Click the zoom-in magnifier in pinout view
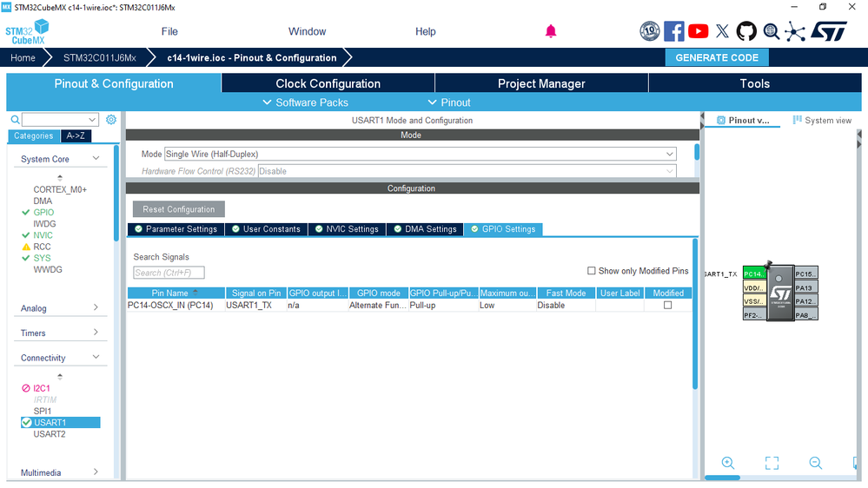The image size is (868, 488). pos(728,463)
